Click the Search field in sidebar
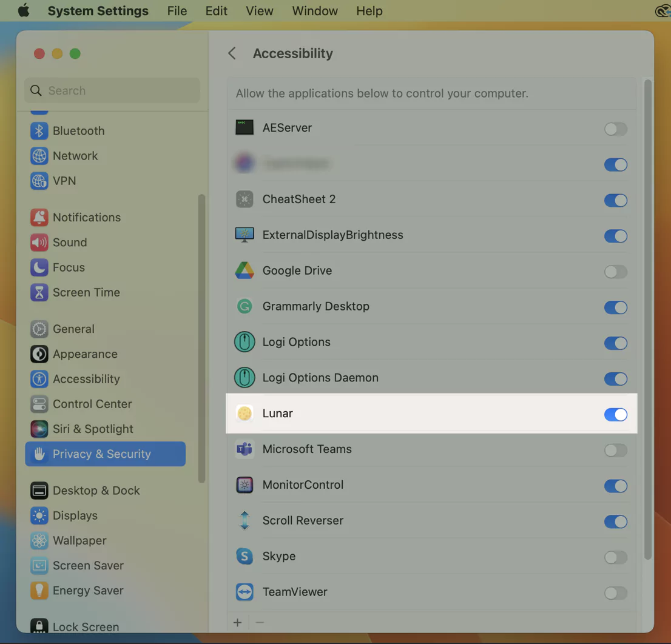The image size is (671, 644). 112,90
